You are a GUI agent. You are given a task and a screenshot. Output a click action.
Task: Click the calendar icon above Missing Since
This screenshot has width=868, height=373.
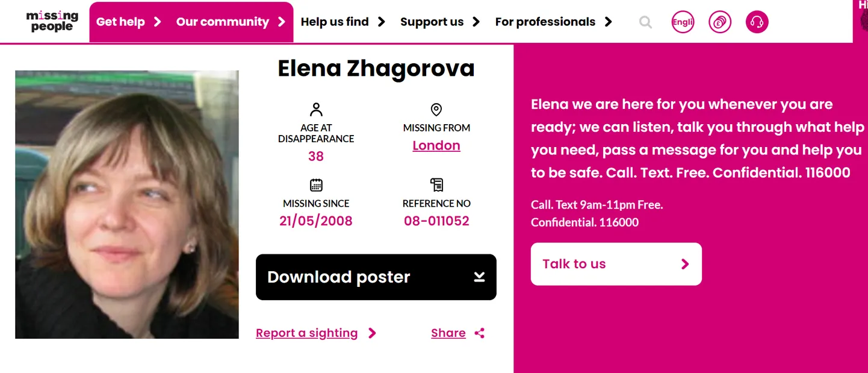(x=316, y=185)
